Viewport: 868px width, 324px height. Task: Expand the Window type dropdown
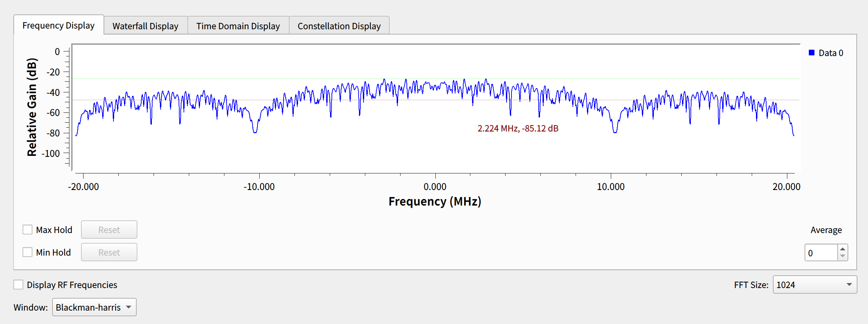coord(94,307)
